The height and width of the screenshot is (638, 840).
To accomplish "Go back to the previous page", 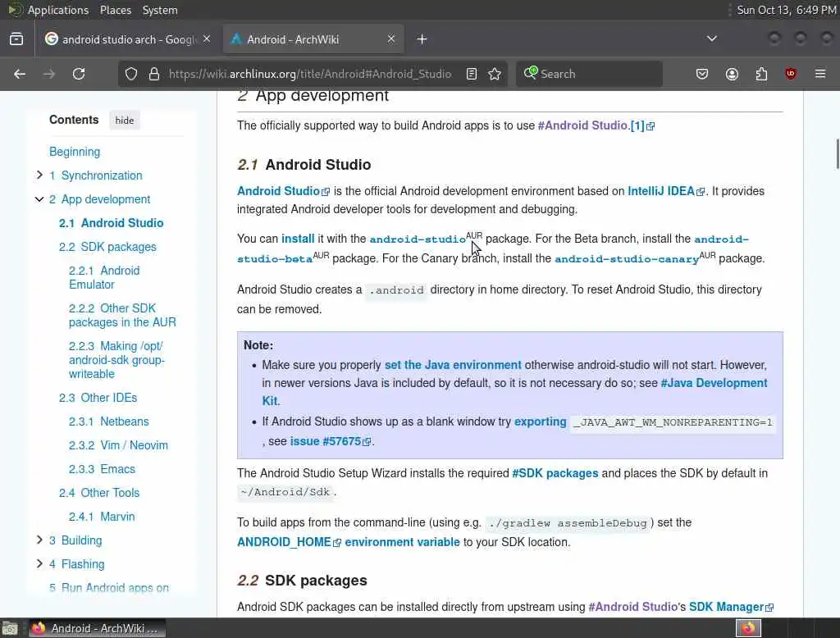I will [20, 74].
